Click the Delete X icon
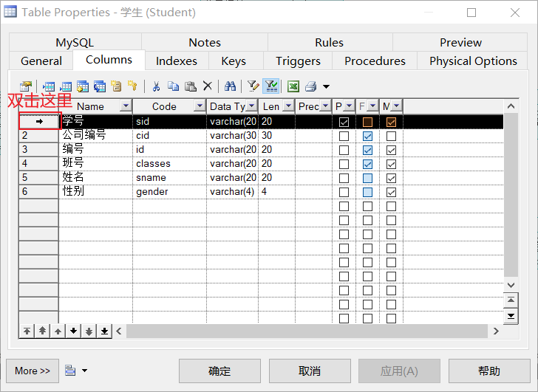 click(x=208, y=86)
